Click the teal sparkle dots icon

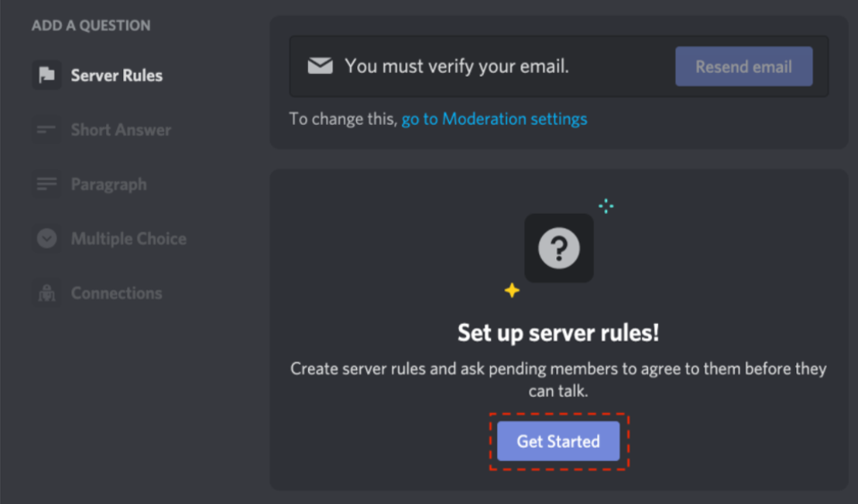(x=605, y=206)
